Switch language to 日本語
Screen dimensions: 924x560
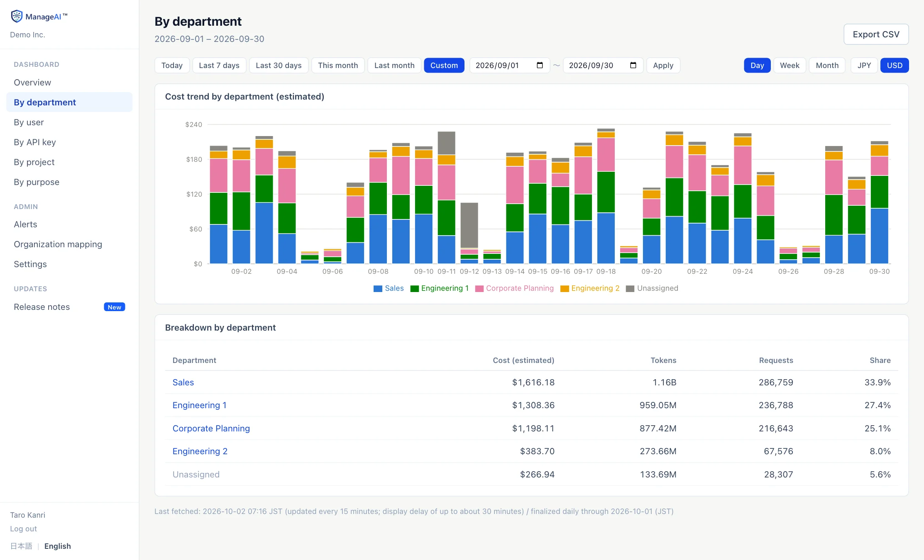[21, 546]
